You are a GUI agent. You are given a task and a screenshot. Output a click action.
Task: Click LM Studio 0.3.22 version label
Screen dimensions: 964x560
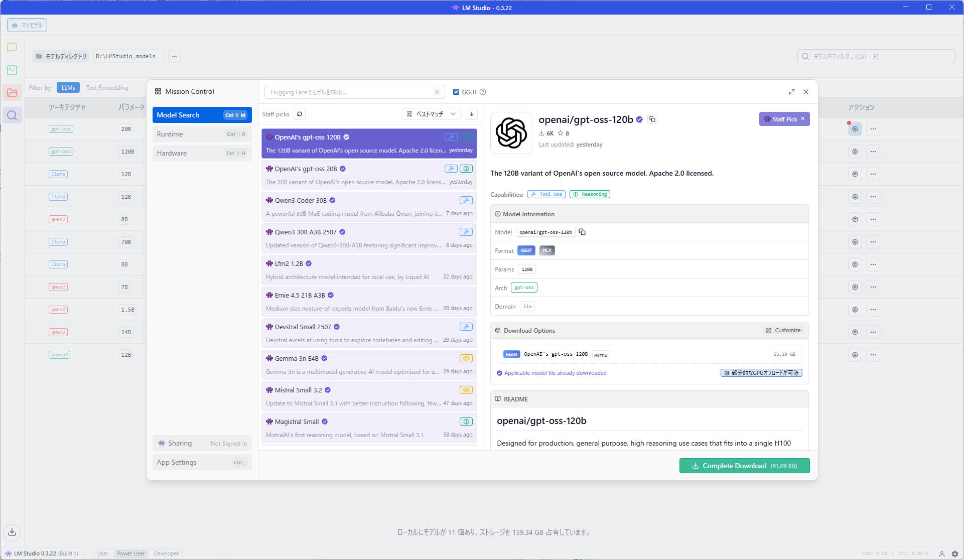[x=41, y=553]
